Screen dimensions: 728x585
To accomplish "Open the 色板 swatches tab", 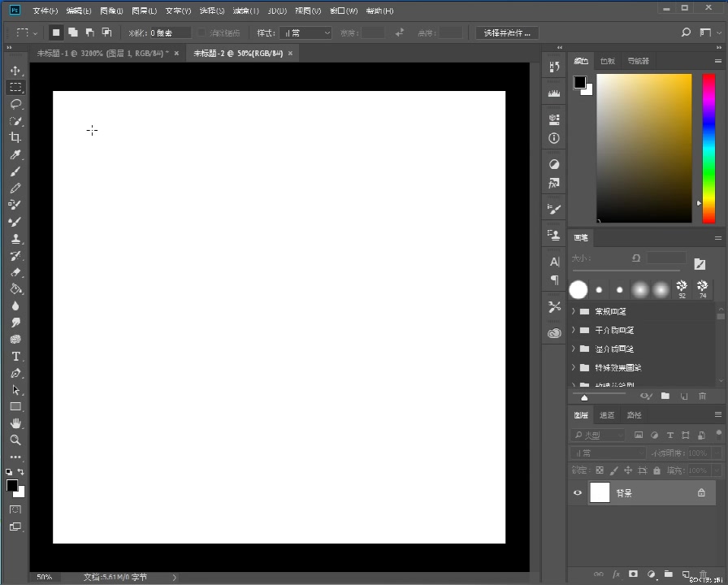I will (x=607, y=61).
